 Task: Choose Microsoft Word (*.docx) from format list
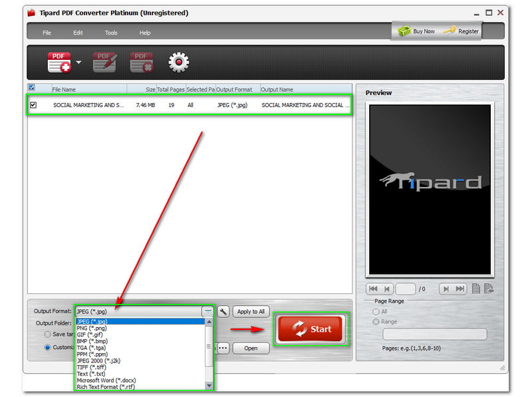[x=106, y=380]
